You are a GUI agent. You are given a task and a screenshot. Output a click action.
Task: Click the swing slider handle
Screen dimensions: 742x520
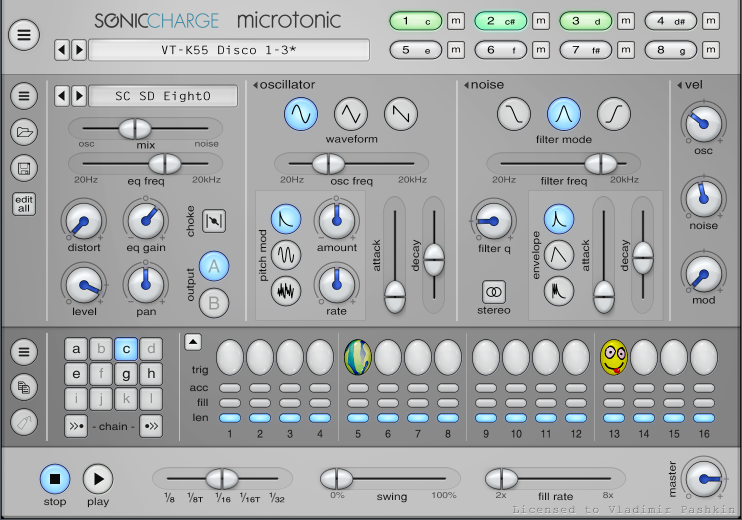336,479
